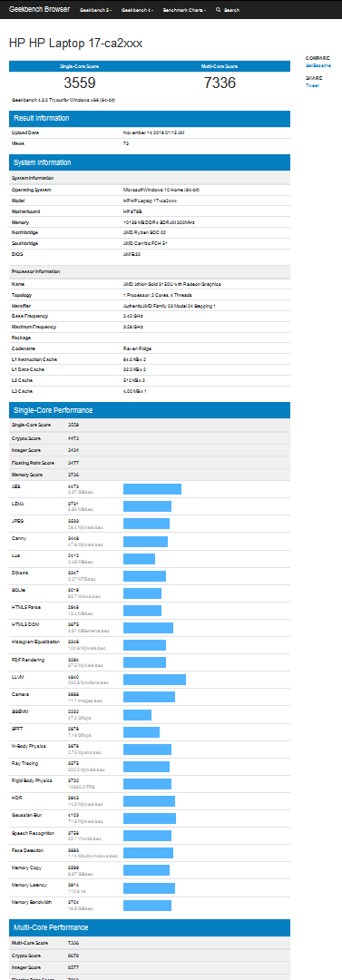Click the AES benchmark result bar
Screen dimensions: 342x980
152,489
